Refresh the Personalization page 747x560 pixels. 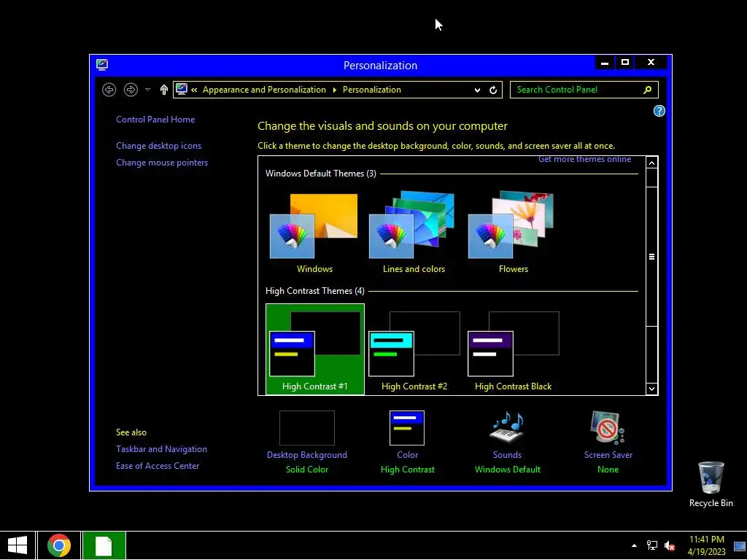[x=493, y=90]
